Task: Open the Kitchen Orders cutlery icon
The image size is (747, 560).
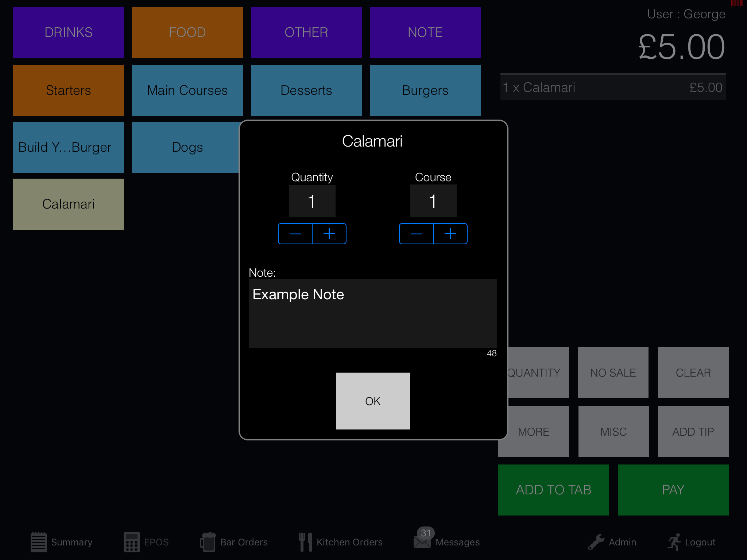Action: pos(306,542)
